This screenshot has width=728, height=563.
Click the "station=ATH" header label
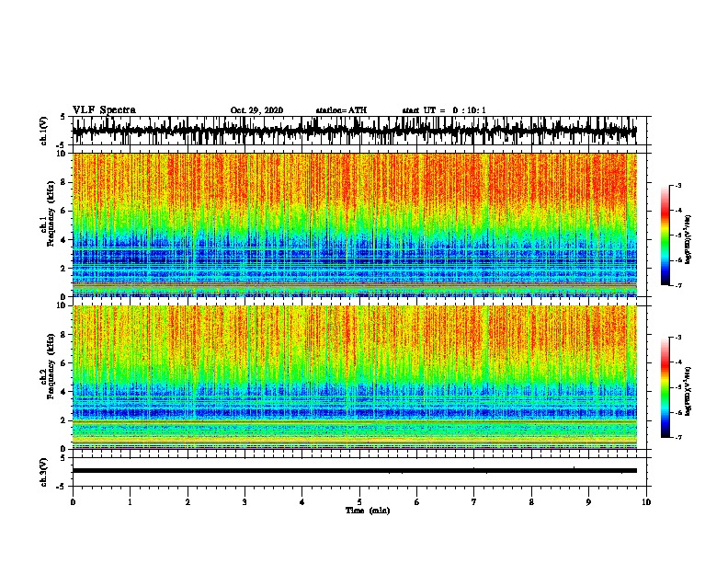(341, 110)
